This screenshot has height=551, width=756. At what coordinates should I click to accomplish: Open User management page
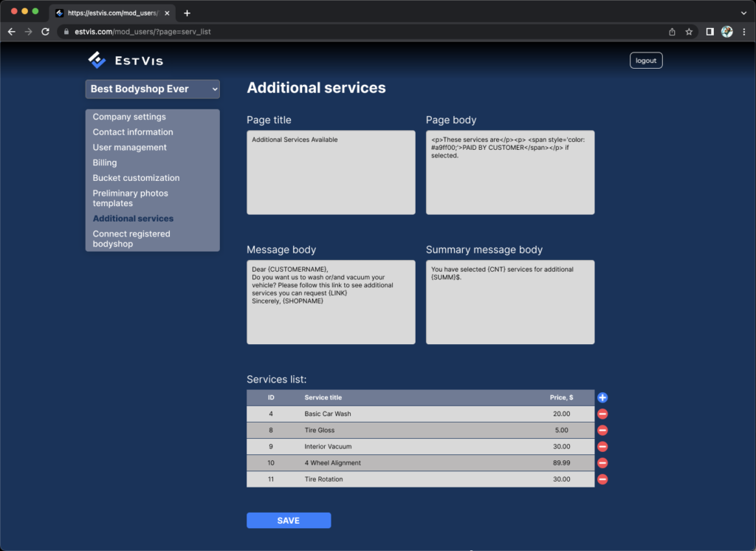(129, 148)
